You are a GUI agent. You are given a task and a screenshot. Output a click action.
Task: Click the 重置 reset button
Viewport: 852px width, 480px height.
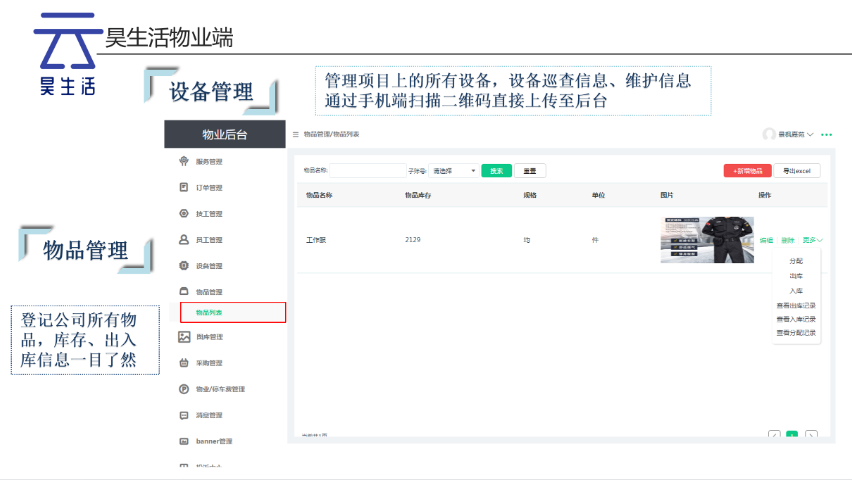(x=530, y=171)
